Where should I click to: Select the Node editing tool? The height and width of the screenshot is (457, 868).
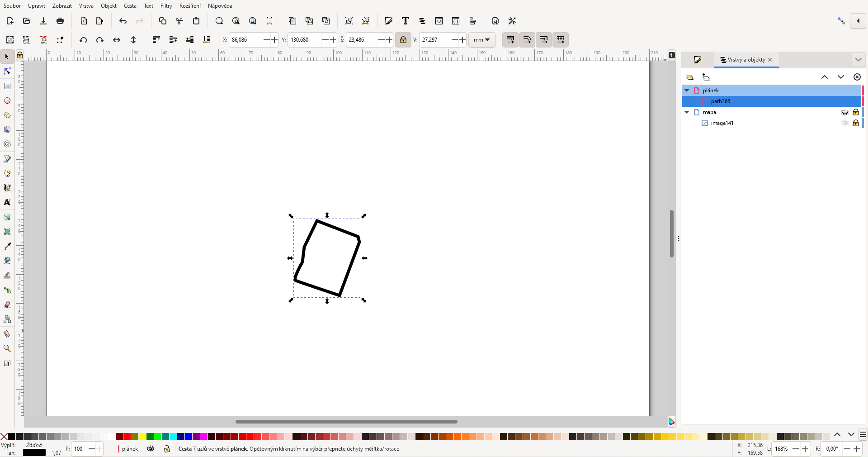[x=7, y=71]
